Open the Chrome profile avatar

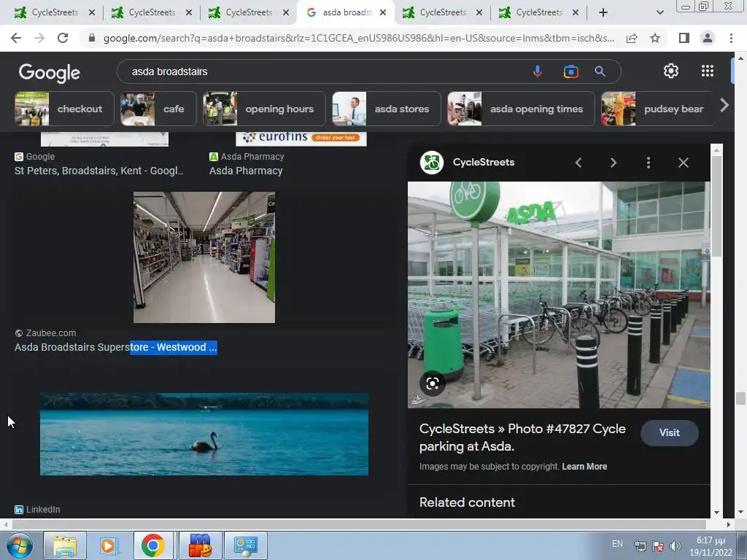tap(708, 38)
